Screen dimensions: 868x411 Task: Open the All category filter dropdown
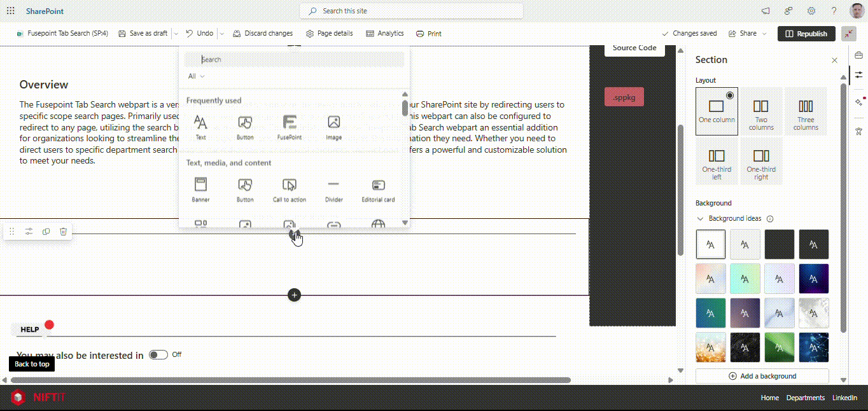[197, 76]
